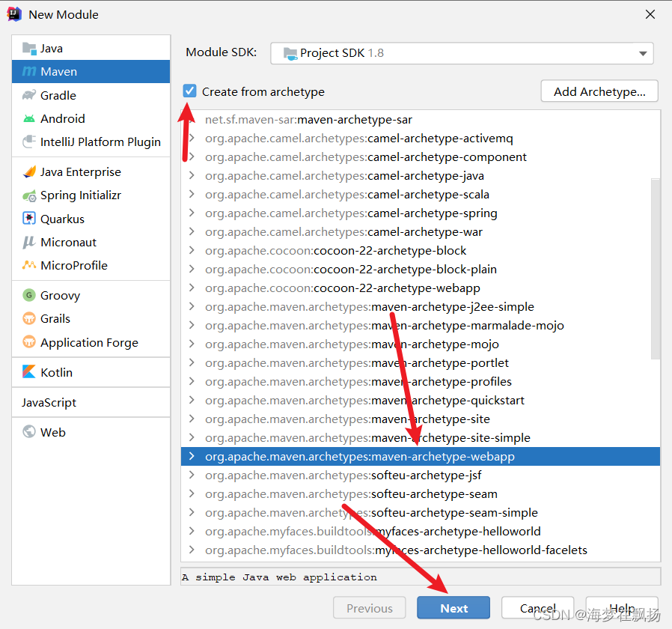
Task: Select maven-archetype-marmalade-mojo row
Action: [x=421, y=326]
